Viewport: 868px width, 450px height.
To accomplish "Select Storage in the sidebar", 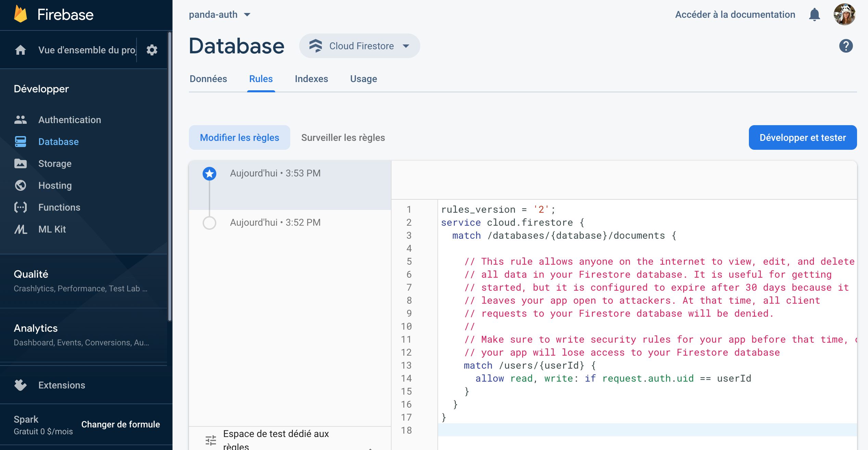I will (x=55, y=163).
